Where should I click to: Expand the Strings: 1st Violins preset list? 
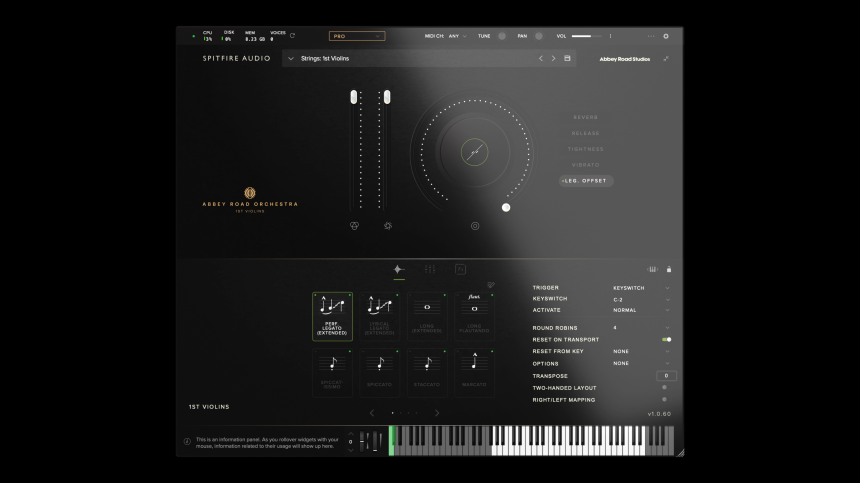pyautogui.click(x=291, y=59)
